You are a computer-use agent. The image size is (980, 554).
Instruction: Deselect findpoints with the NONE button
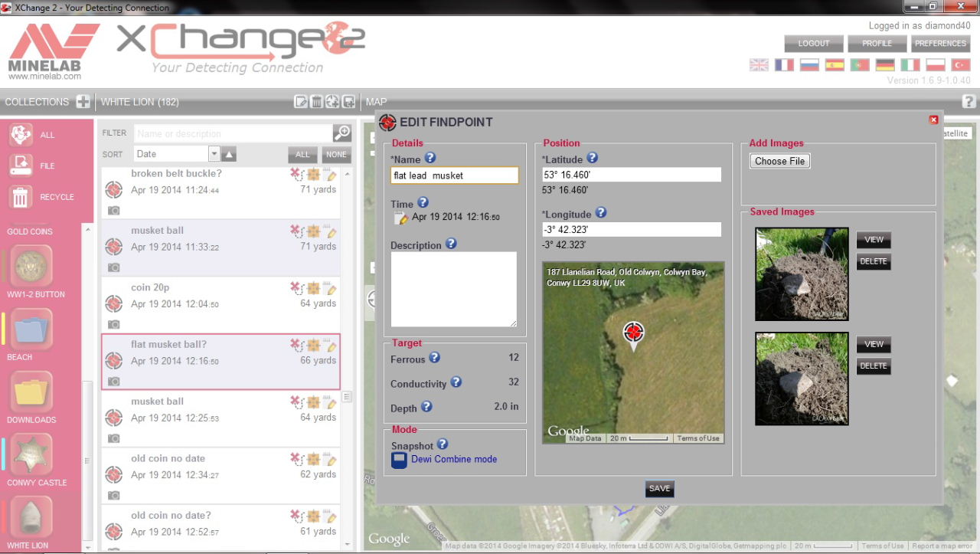pyautogui.click(x=336, y=154)
